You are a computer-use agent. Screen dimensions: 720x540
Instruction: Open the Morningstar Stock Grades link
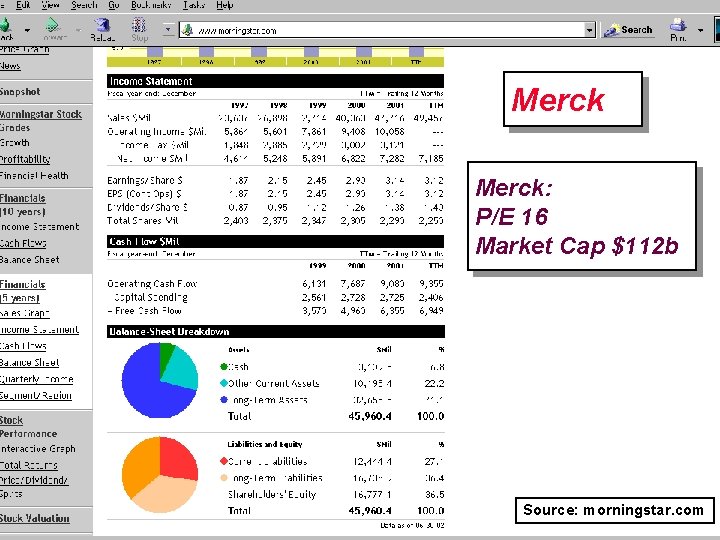pos(40,120)
